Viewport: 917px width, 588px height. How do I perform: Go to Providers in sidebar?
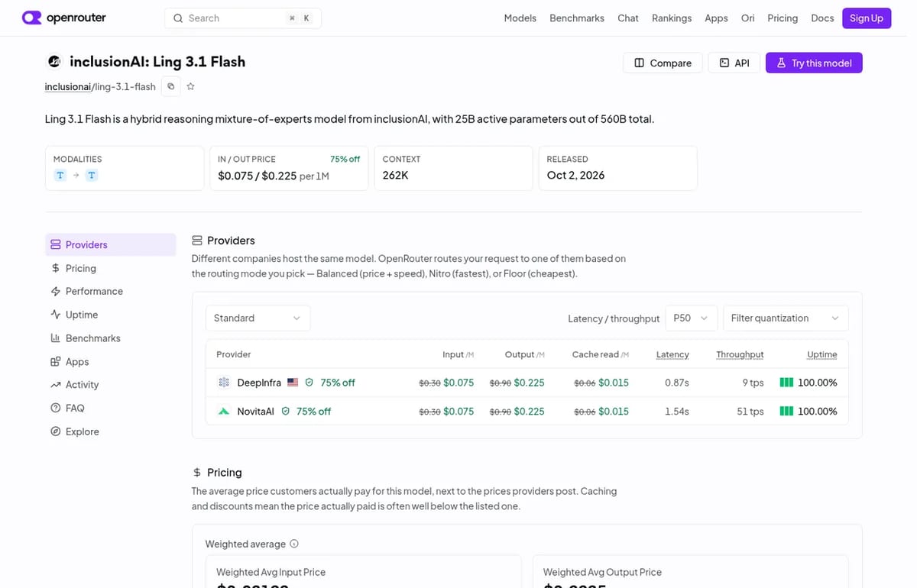tap(111, 245)
